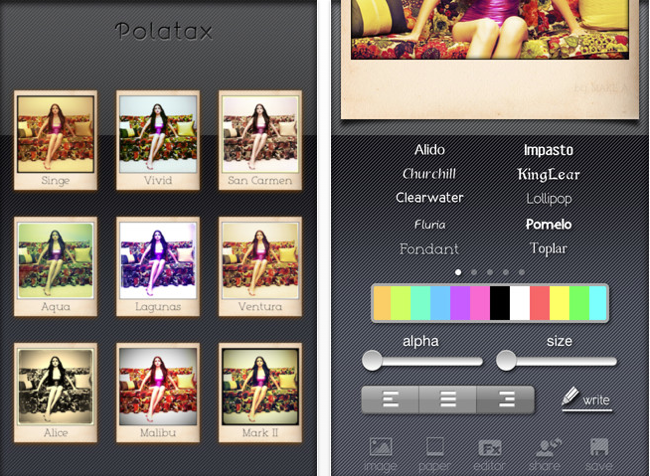The height and width of the screenshot is (476, 650).
Task: Select the Impasto font
Action: click(548, 150)
